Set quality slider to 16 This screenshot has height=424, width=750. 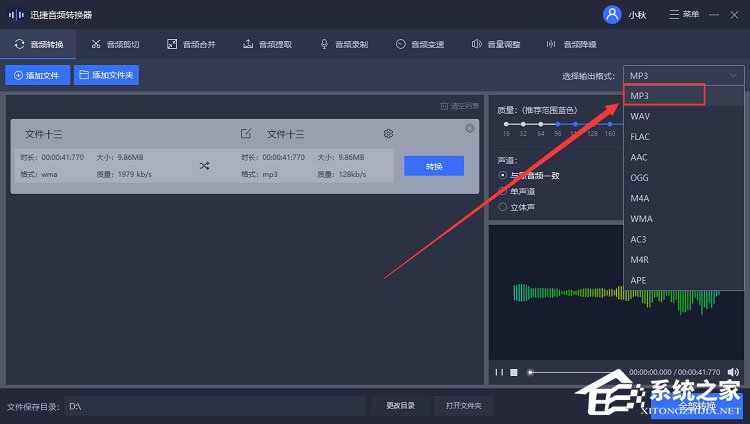click(506, 124)
